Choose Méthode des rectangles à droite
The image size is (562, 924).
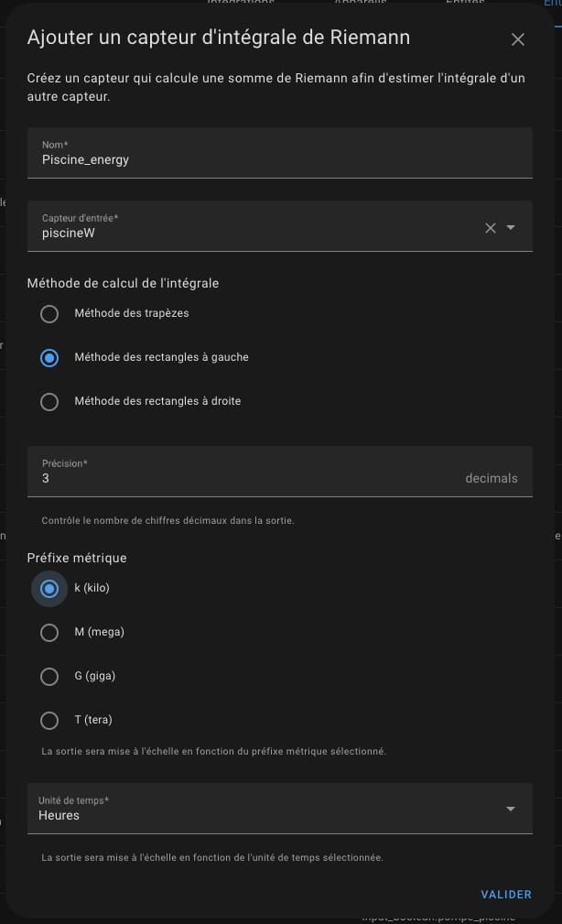(49, 402)
